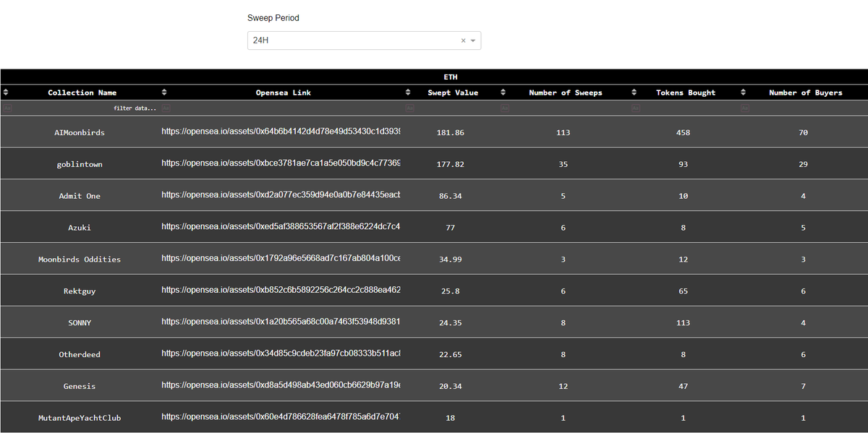Screen dimensions: 868x433
Task: Open the Genesis Opensea link
Action: pos(281,386)
